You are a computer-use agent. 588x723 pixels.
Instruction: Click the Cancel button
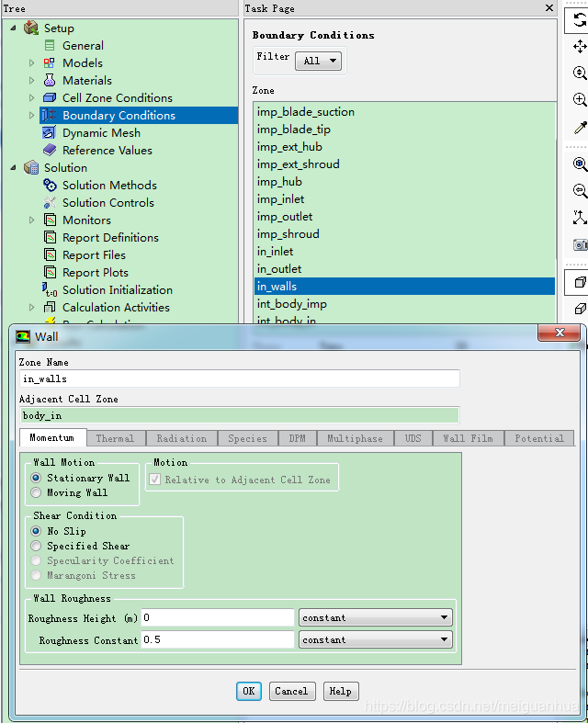(x=291, y=691)
